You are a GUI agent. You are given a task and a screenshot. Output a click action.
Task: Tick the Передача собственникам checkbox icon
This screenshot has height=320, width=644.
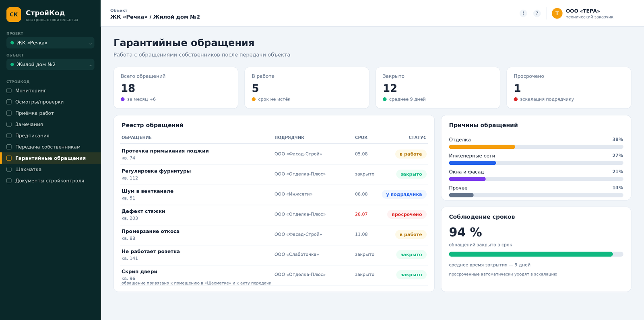pyautogui.click(x=9, y=147)
